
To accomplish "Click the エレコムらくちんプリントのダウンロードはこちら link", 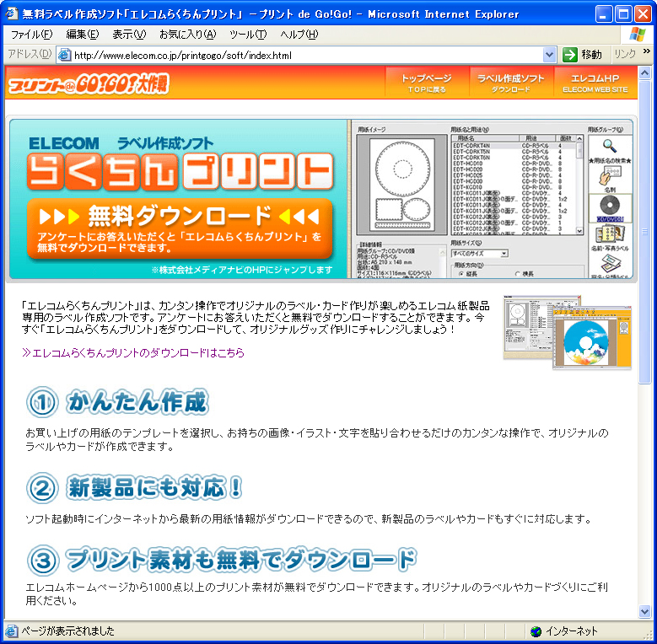I will coord(133,353).
